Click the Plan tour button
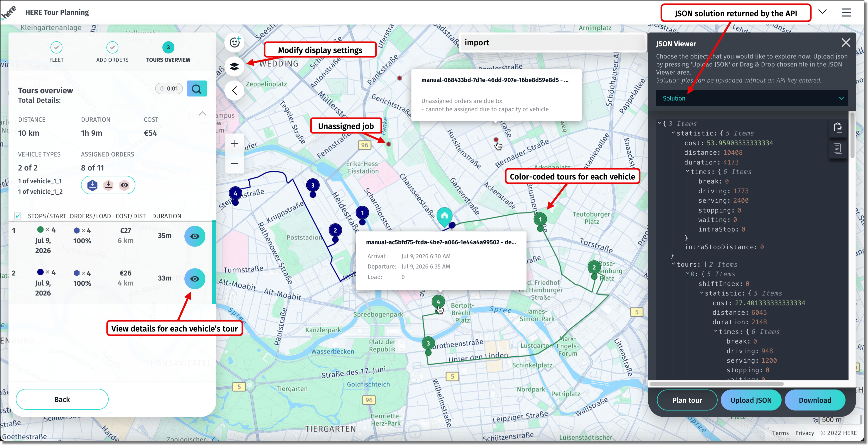The image size is (868, 445). coord(687,400)
